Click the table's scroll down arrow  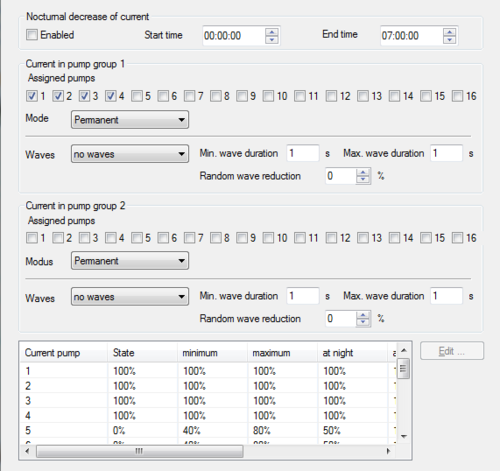coord(404,436)
